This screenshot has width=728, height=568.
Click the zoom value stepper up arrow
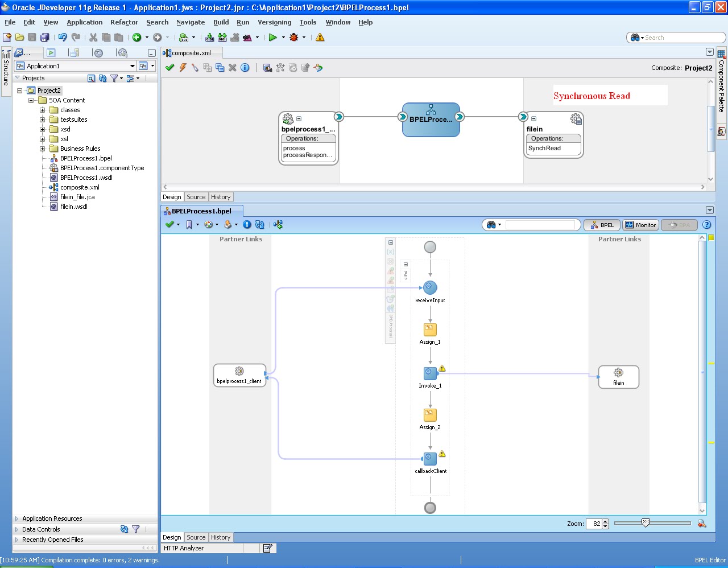tap(605, 521)
